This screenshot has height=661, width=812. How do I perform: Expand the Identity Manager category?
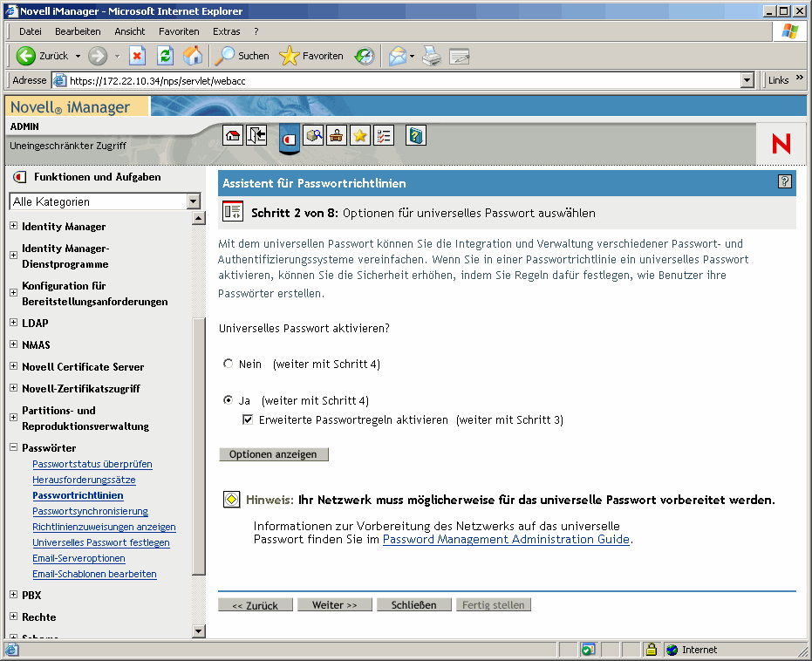pyautogui.click(x=12, y=226)
